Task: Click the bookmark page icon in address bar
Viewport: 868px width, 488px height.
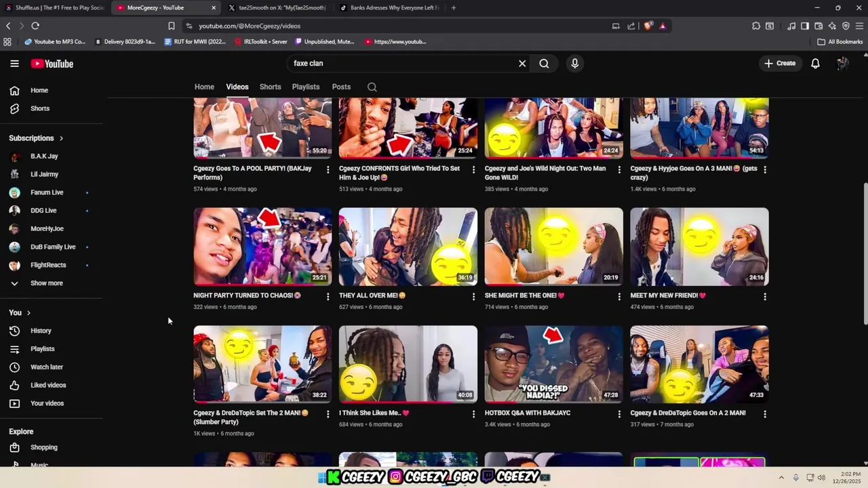Action: (x=171, y=26)
